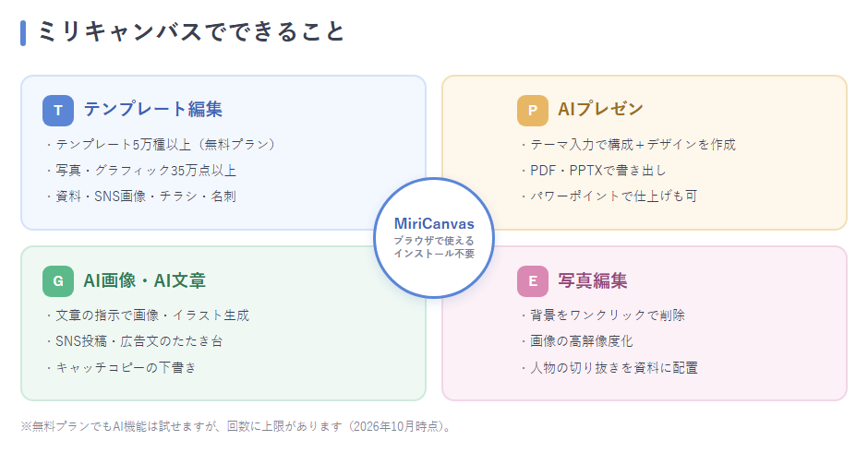
Task: Click the pink E icon for 写真編集
Action: (x=533, y=281)
